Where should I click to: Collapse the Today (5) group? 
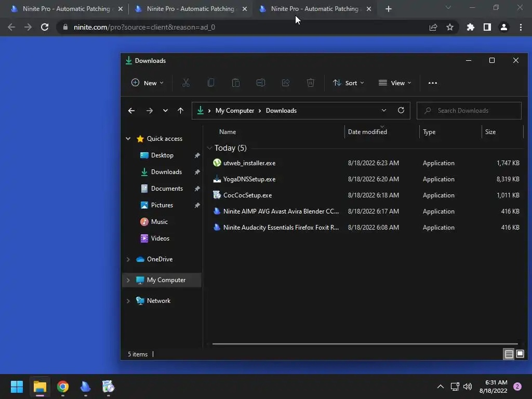pos(210,148)
